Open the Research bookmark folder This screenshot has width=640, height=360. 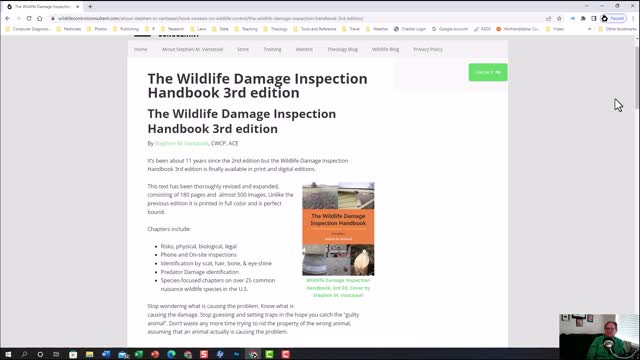point(173,29)
